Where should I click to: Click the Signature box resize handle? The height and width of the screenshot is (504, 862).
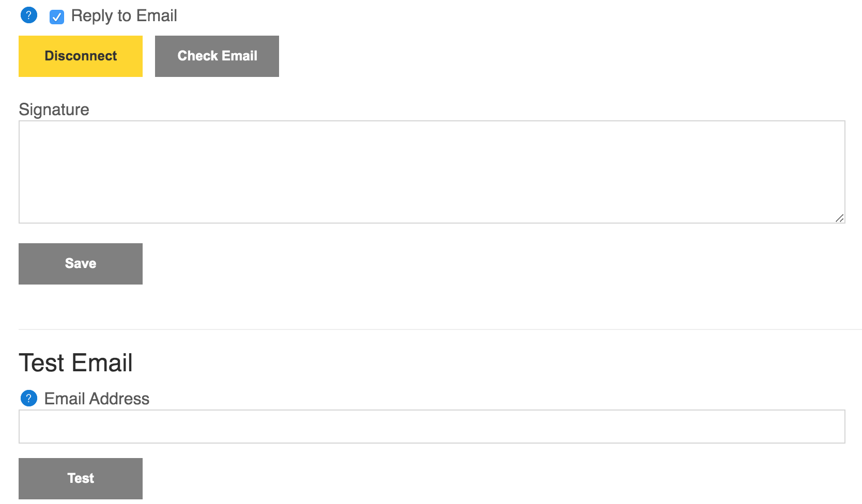click(840, 218)
